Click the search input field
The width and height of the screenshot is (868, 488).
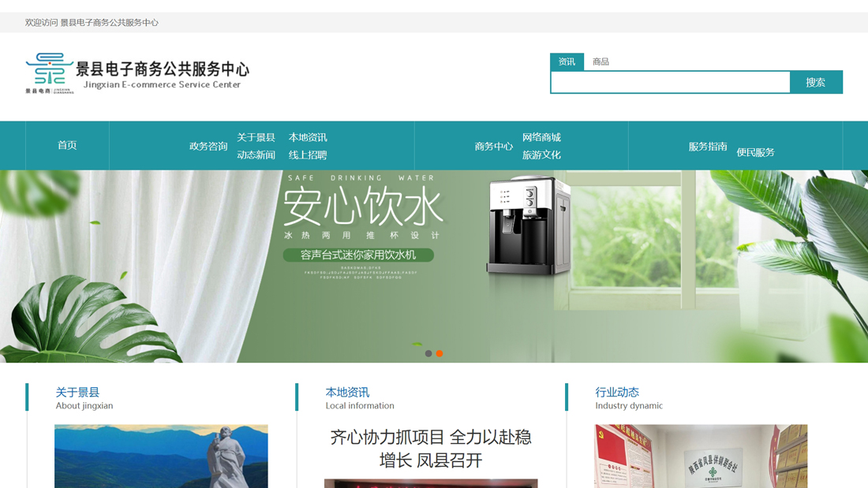670,82
